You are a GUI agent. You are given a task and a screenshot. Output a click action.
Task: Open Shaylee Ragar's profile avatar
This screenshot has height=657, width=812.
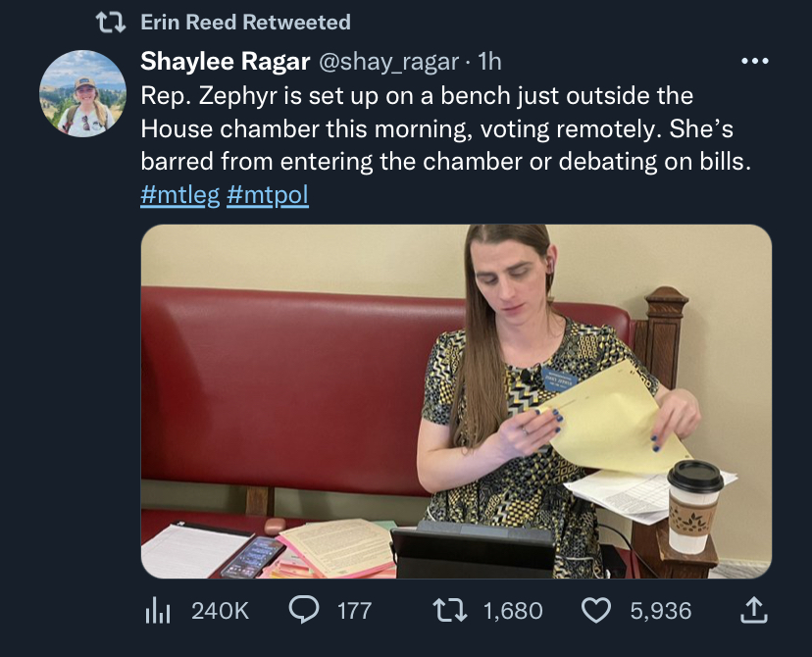[x=83, y=93]
